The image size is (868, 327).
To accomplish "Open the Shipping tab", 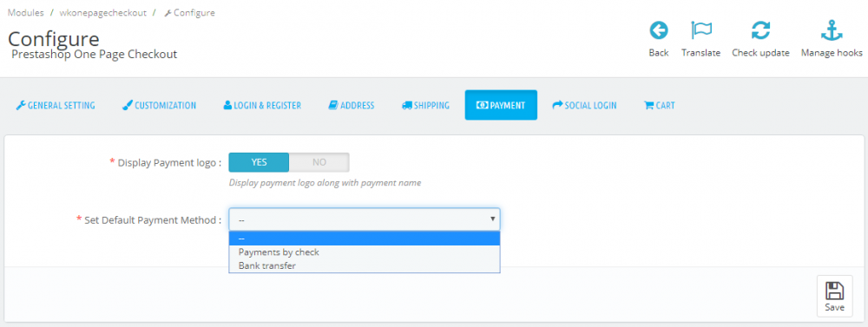I will click(x=425, y=105).
